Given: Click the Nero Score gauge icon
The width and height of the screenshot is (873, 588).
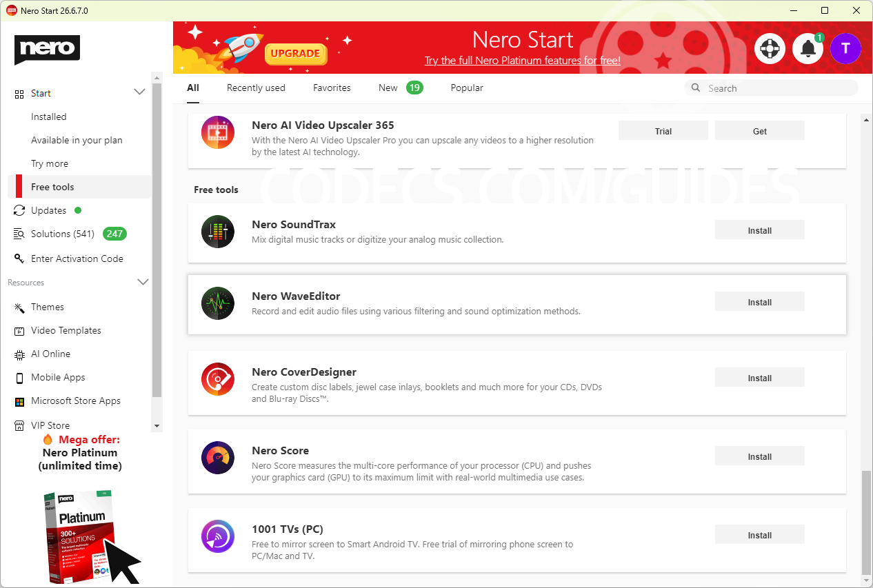Looking at the screenshot, I should [x=218, y=458].
